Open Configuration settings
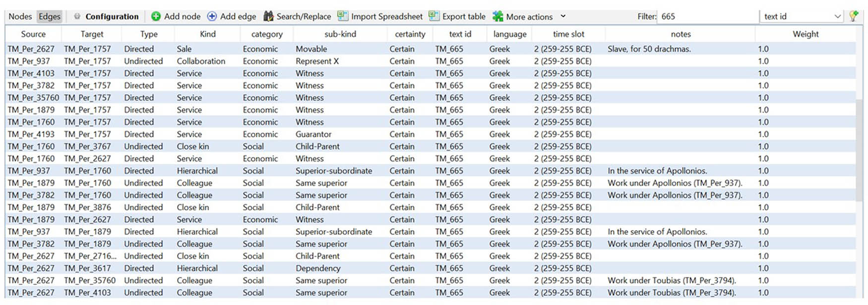This screenshot has width=868, height=305. tap(112, 16)
